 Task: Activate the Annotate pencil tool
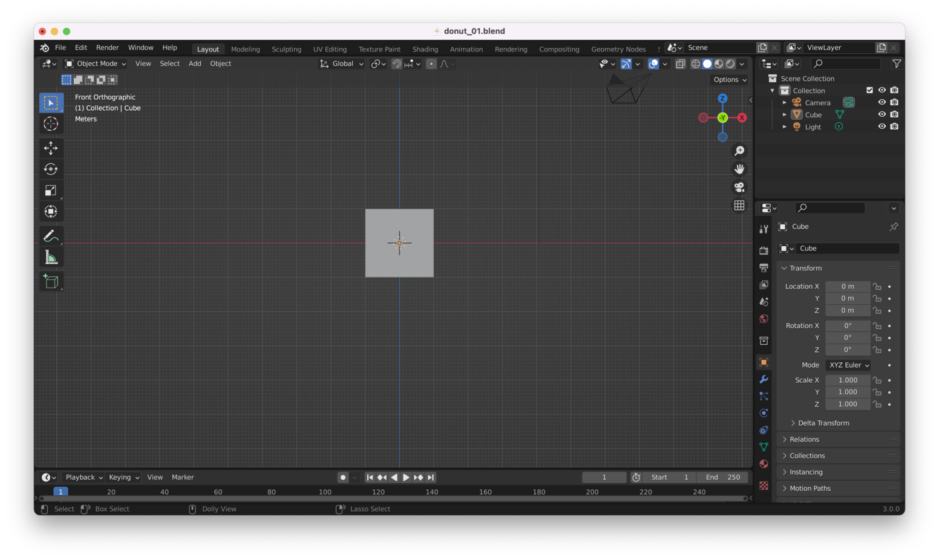pyautogui.click(x=51, y=236)
